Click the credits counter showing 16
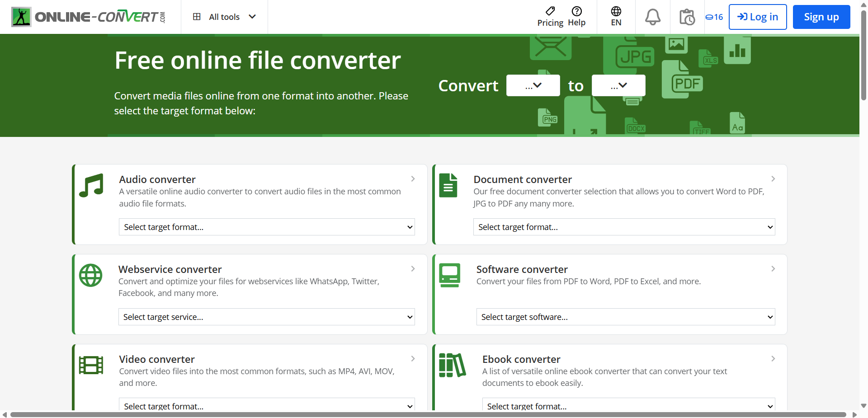This screenshot has height=418, width=868. coord(714,17)
